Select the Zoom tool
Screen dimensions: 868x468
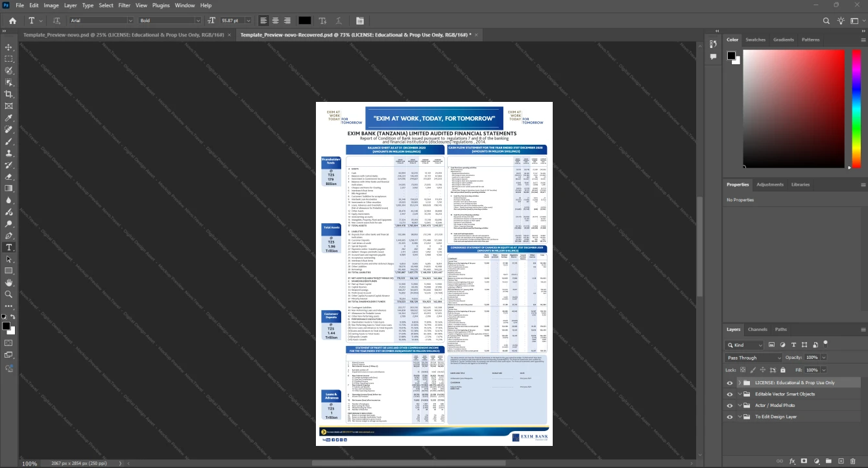pyautogui.click(x=9, y=295)
